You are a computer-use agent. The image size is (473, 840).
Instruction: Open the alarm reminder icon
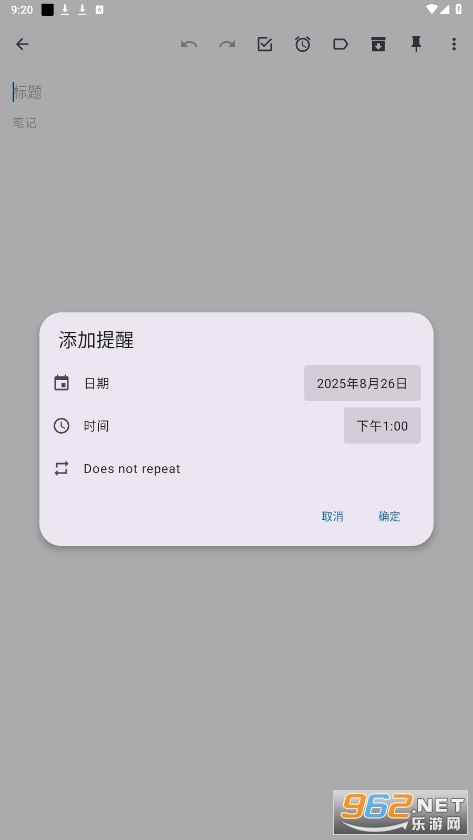coord(303,44)
